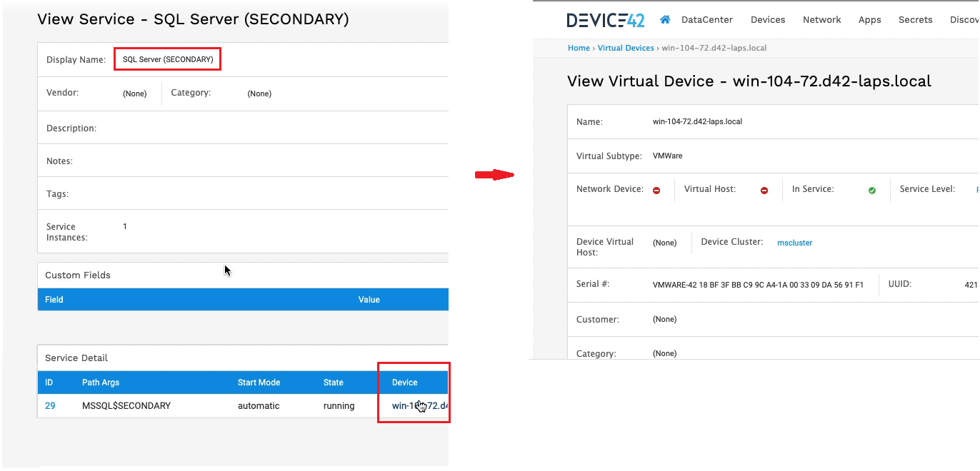Open the mscluster device cluster link
The width and height of the screenshot is (980, 471).
coord(795,243)
